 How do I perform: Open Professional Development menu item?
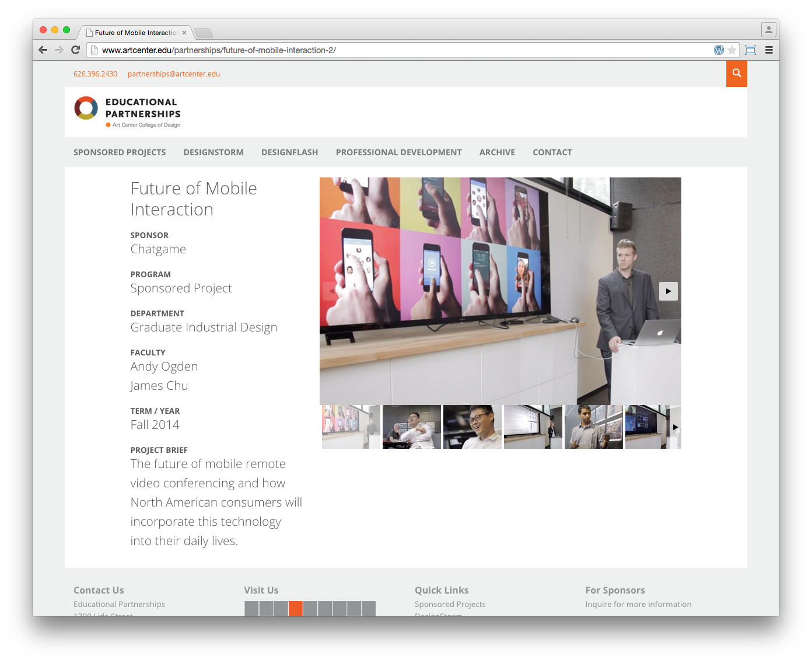click(399, 152)
